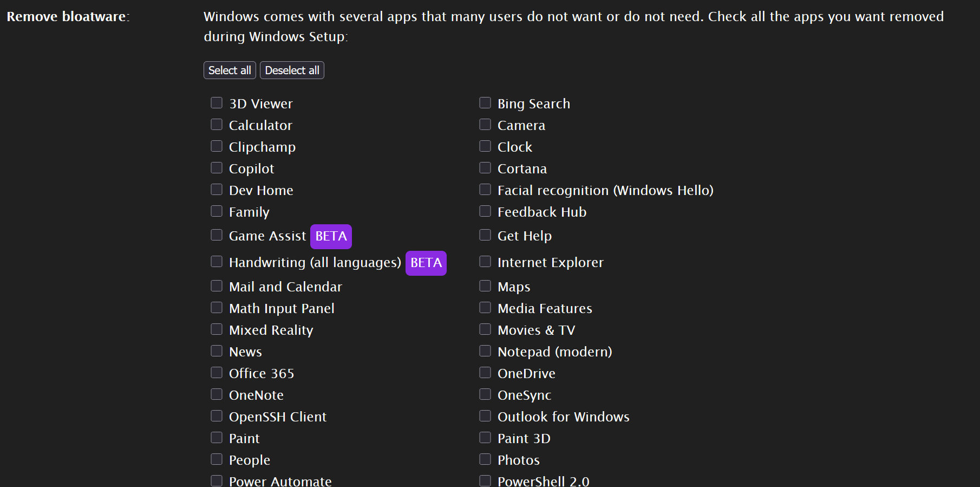Tick the Mail and Calendar checkbox

pos(217,286)
